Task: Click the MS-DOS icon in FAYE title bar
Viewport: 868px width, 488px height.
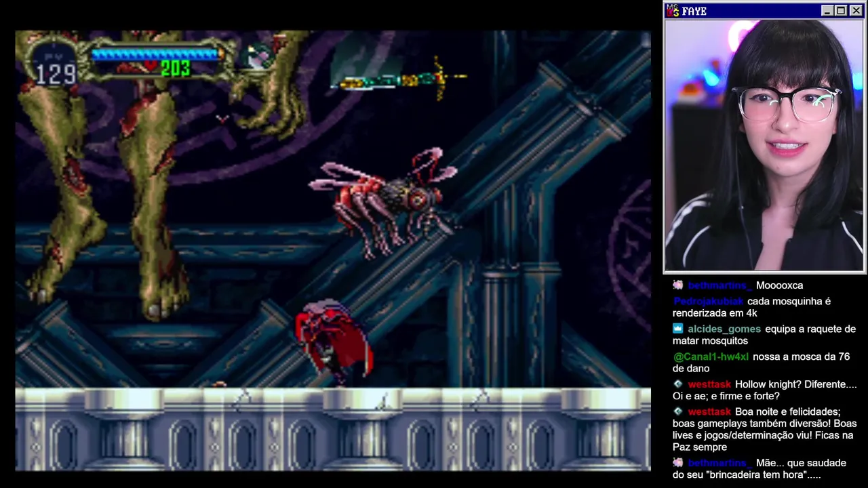Action: coord(673,11)
